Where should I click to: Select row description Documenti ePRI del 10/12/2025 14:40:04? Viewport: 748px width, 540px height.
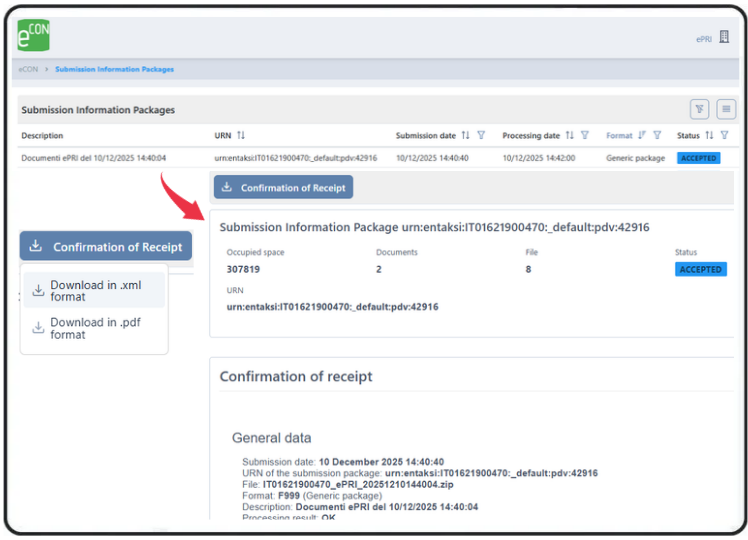(x=94, y=158)
